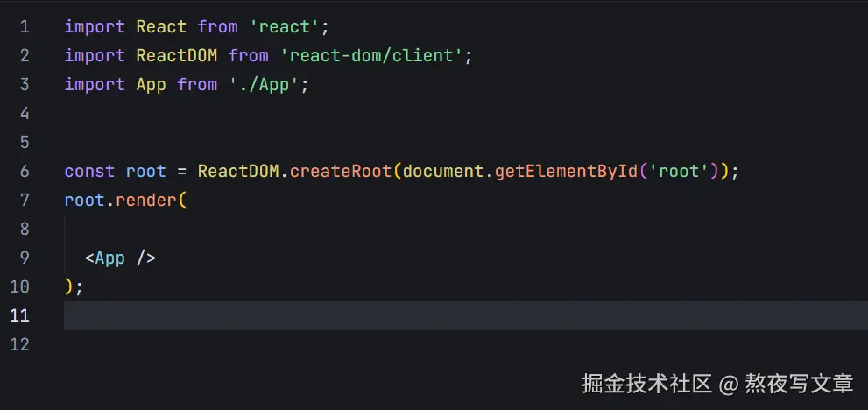
Task: Click the 'react-dom/client' import path
Action: (x=370, y=55)
